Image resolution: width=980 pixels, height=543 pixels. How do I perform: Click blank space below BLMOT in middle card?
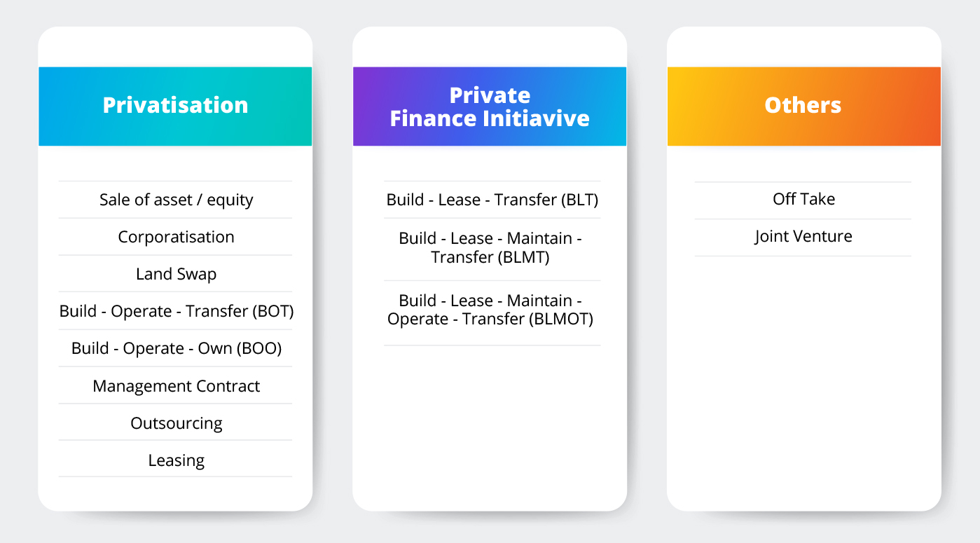pyautogui.click(x=490, y=427)
